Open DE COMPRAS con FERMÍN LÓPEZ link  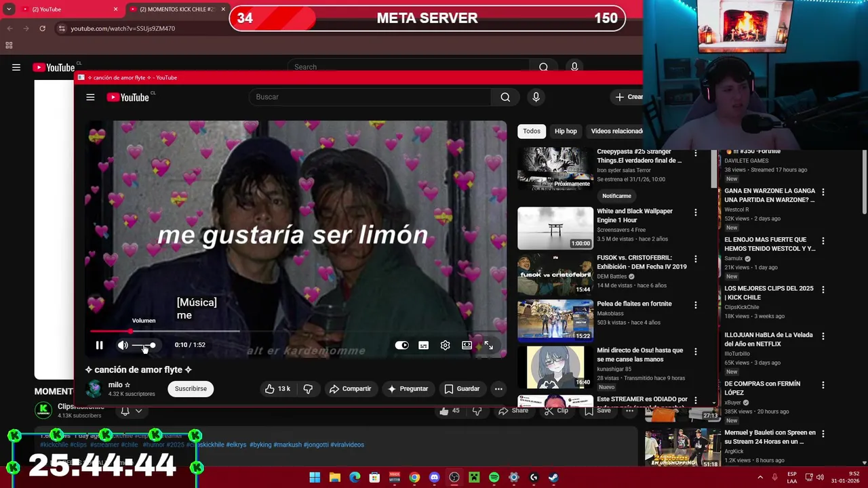pyautogui.click(x=762, y=388)
